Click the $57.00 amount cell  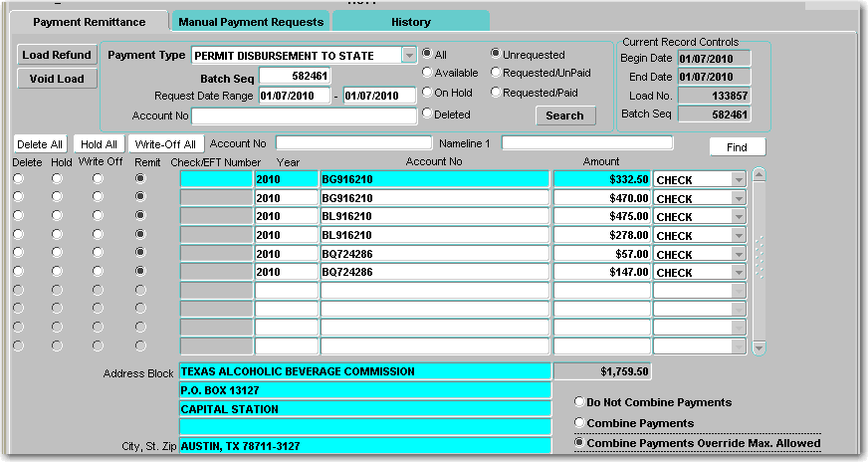click(602, 254)
